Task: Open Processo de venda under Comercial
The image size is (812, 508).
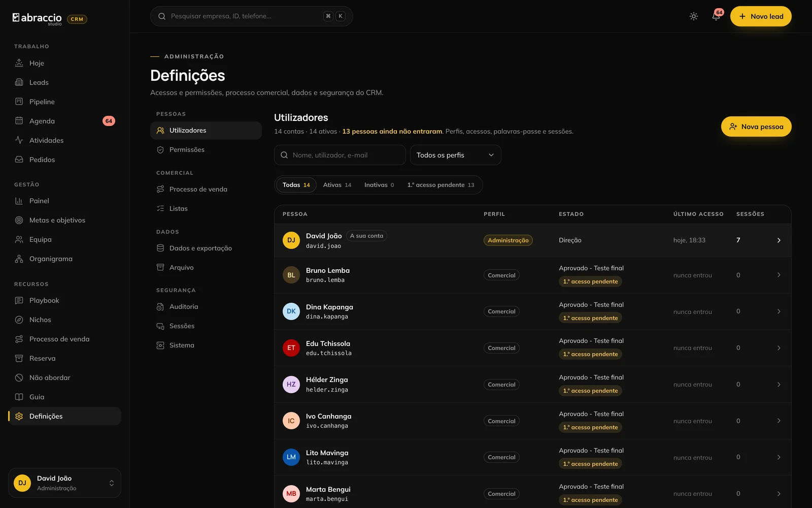Action: [206, 189]
